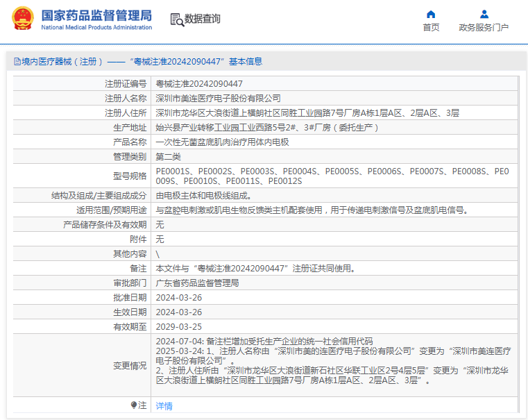Open the 数据查询 page title
The height and width of the screenshot is (420, 528).
tap(203, 19)
